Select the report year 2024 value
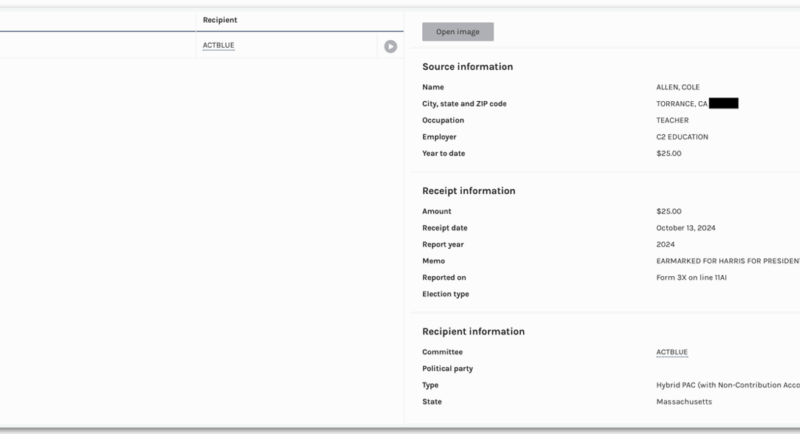 tap(665, 245)
